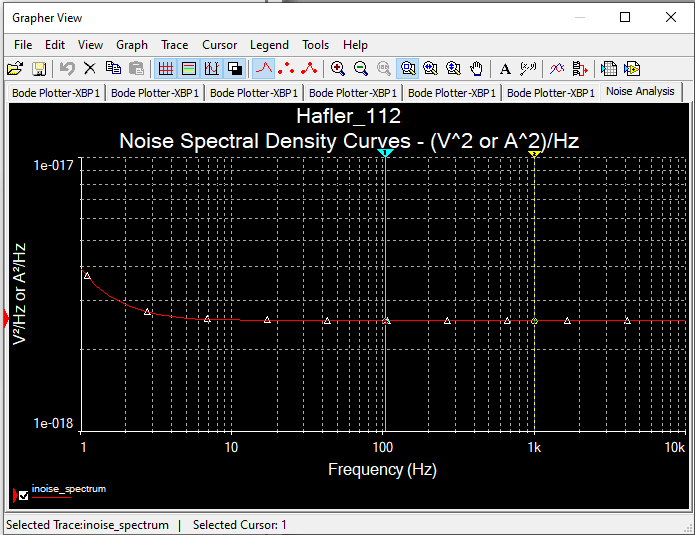Click the V²/Hz or A²/Hz axis label
The image size is (695, 535).
tap(20, 294)
